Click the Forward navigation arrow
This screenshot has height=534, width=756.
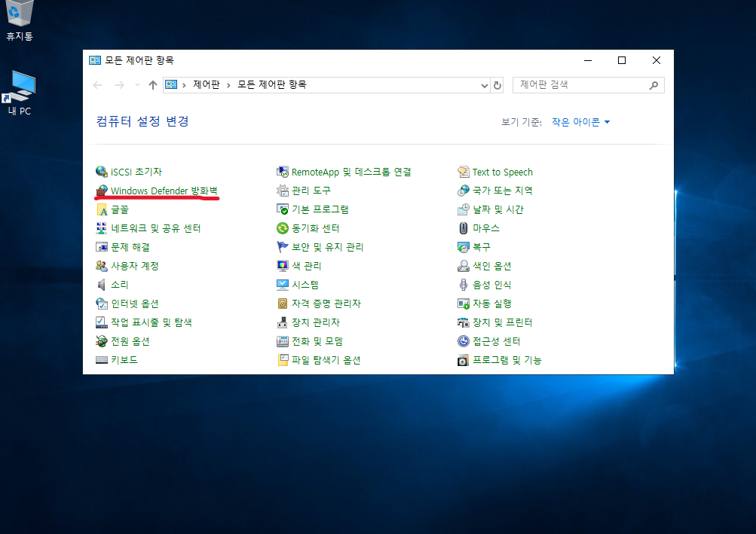[x=119, y=85]
